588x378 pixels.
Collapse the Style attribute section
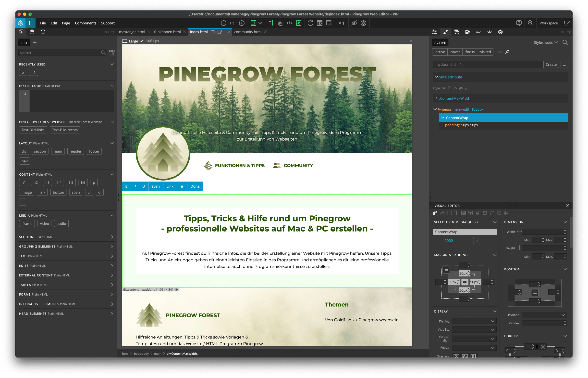point(437,77)
